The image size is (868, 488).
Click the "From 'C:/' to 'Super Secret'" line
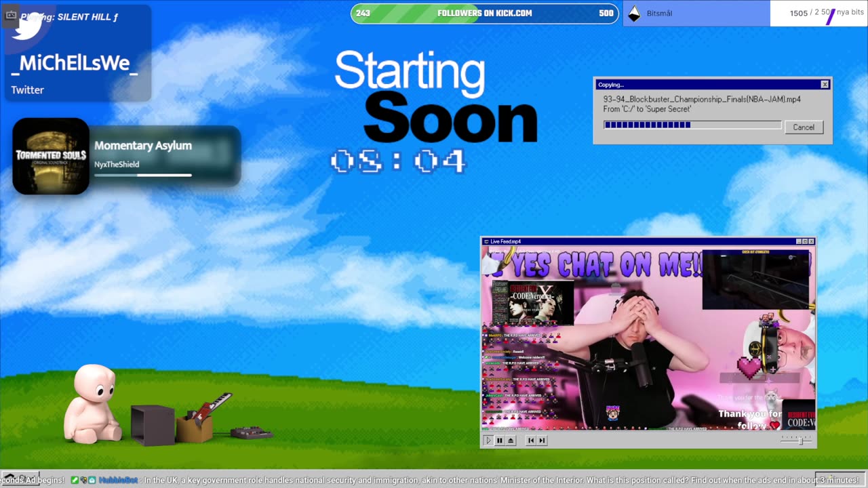click(x=647, y=109)
